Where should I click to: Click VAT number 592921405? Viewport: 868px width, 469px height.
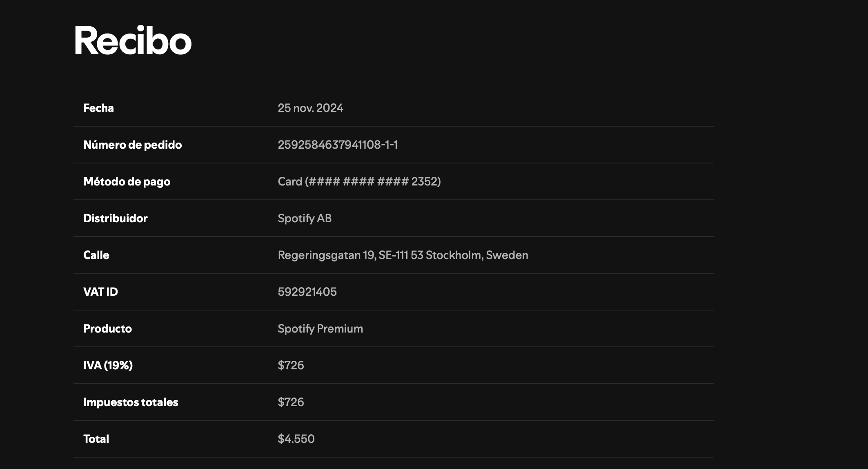coord(307,292)
